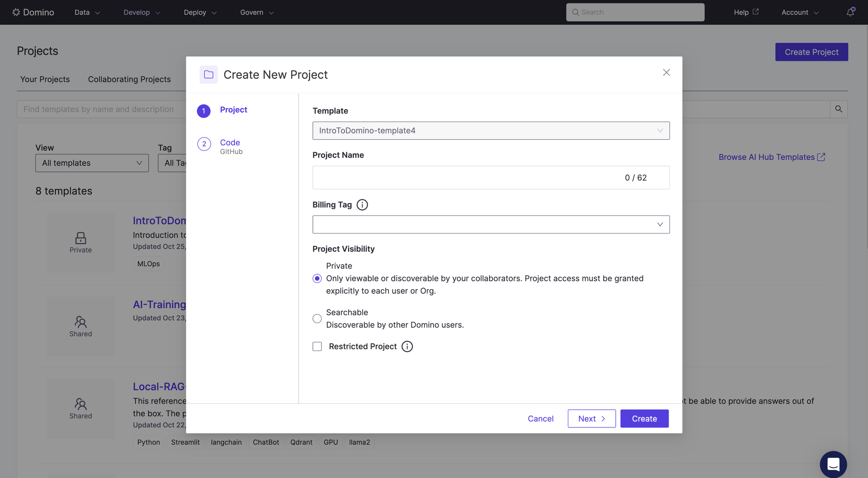Select the Searchable visibility radio button

(x=317, y=319)
